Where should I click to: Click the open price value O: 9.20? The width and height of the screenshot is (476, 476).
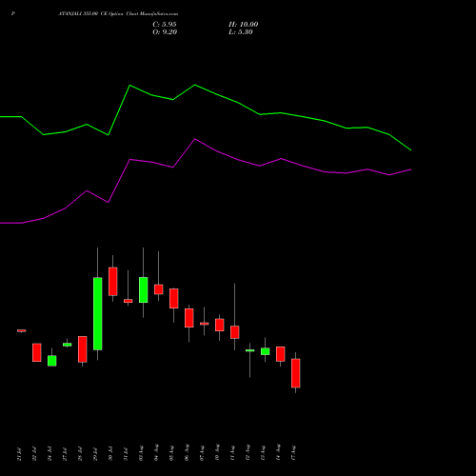[x=165, y=32]
